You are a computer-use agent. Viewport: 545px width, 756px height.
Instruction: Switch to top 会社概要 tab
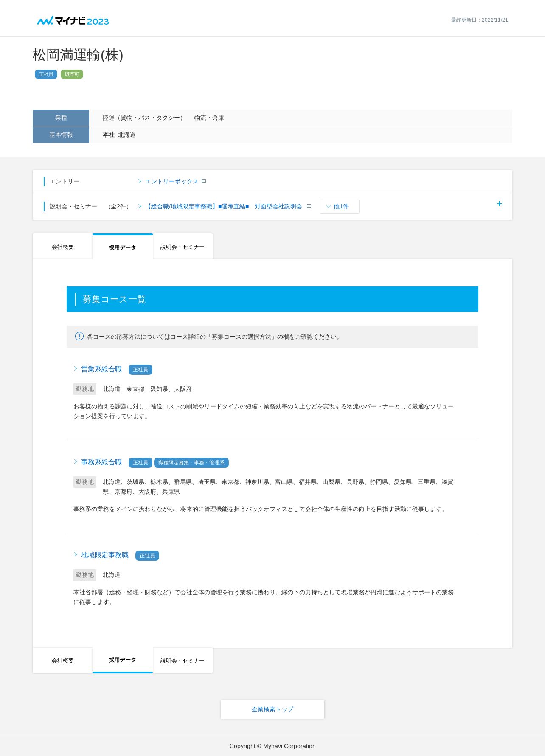62,246
